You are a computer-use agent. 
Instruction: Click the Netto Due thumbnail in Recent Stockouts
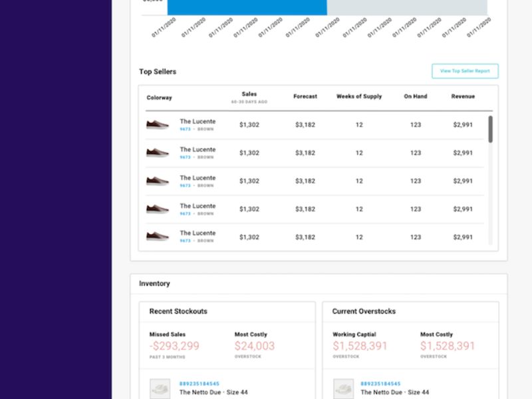(160, 389)
